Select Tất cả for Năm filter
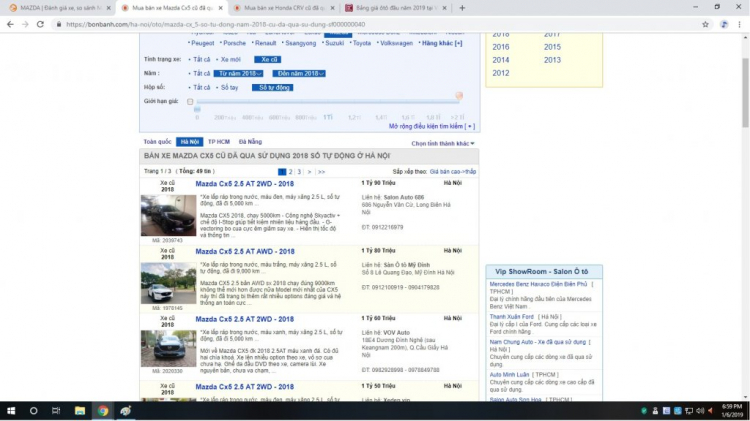This screenshot has width=750, height=421. [201, 73]
